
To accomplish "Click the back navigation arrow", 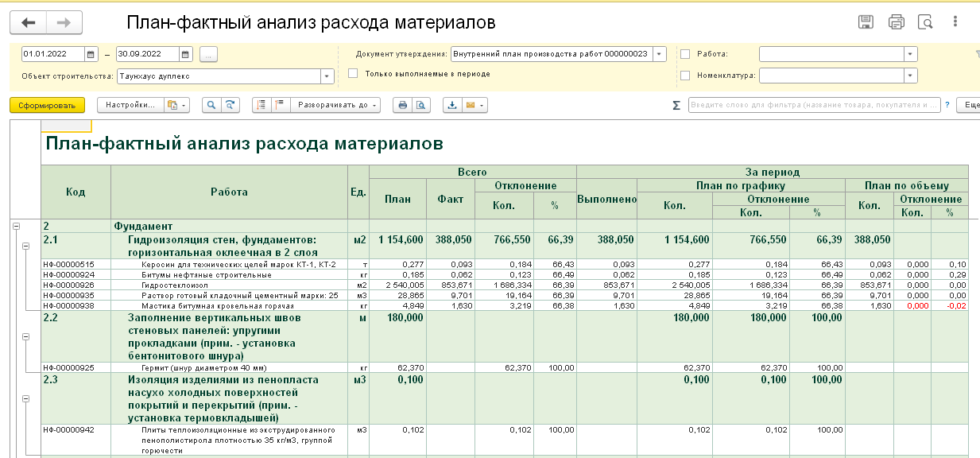I will coord(29,23).
